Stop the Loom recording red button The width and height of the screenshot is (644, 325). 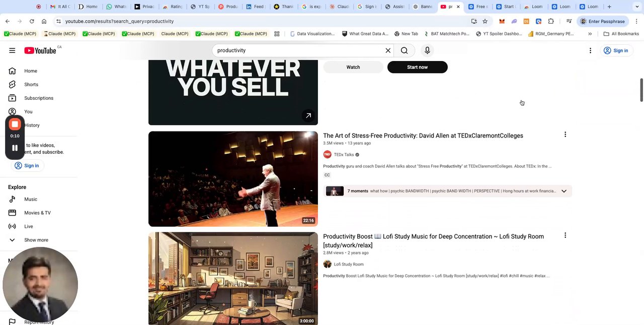tap(15, 124)
